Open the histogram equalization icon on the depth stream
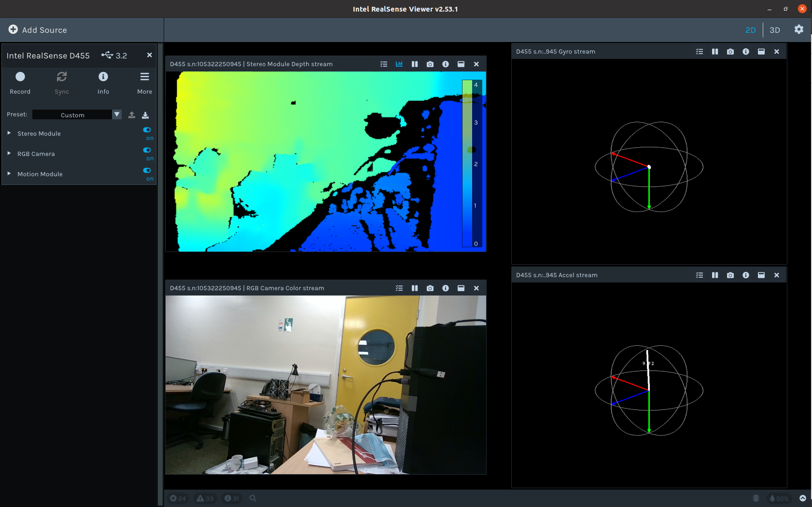 [399, 64]
